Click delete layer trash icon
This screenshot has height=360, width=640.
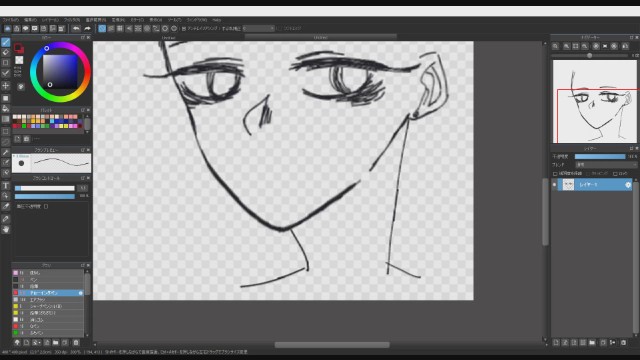pyautogui.click(x=623, y=342)
